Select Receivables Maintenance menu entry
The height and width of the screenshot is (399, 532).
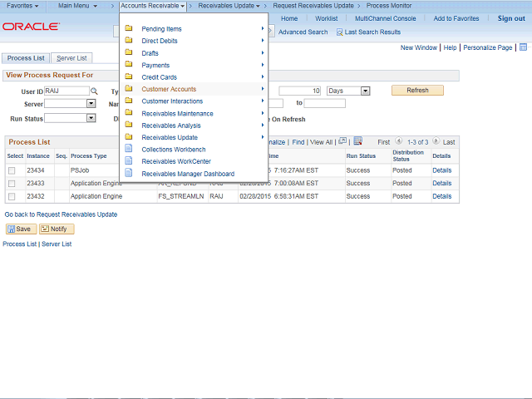click(177, 114)
